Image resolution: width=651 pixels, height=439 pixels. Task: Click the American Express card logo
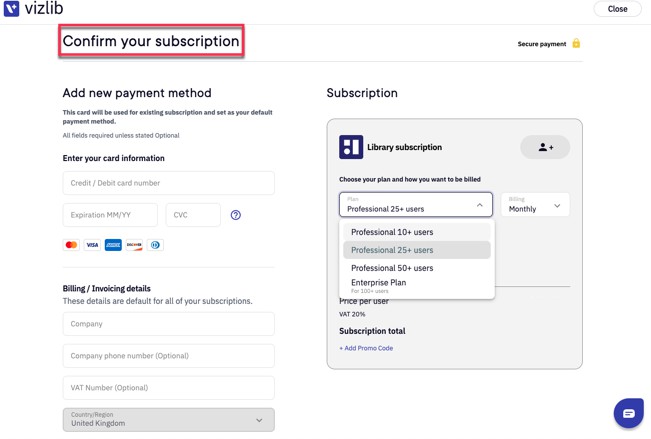click(113, 245)
